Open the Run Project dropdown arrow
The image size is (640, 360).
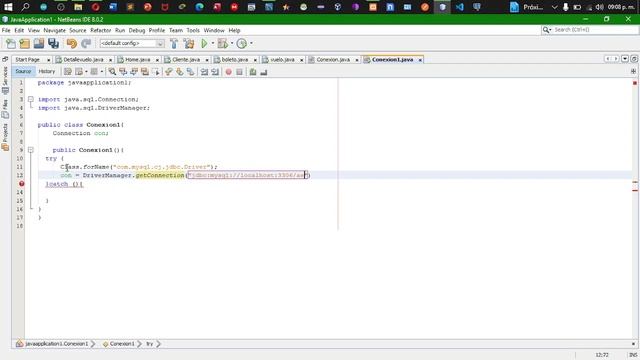(x=213, y=43)
